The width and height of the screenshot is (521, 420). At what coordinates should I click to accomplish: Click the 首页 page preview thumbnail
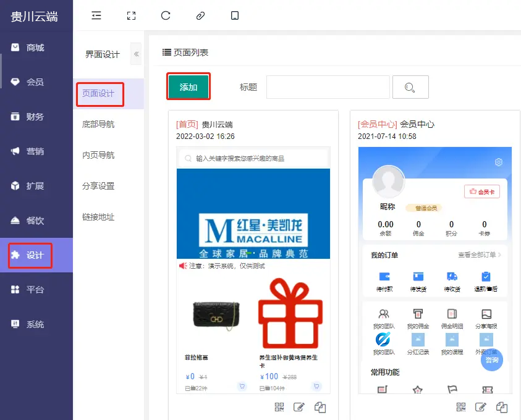pos(253,270)
